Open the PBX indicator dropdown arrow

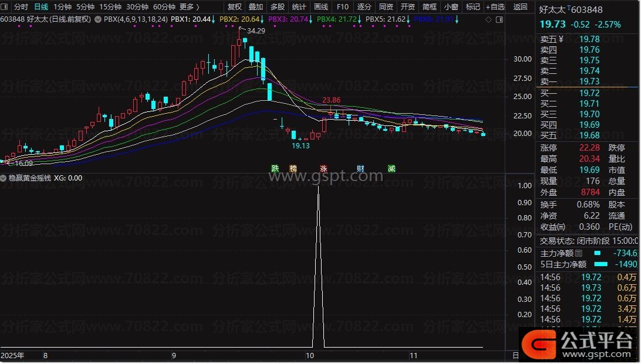99,19
